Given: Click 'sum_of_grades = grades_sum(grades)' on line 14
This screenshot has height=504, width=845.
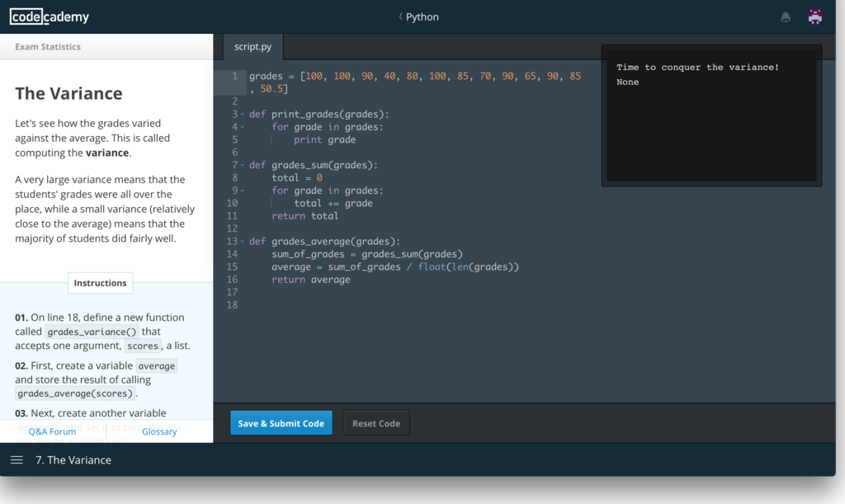Looking at the screenshot, I should (367, 254).
